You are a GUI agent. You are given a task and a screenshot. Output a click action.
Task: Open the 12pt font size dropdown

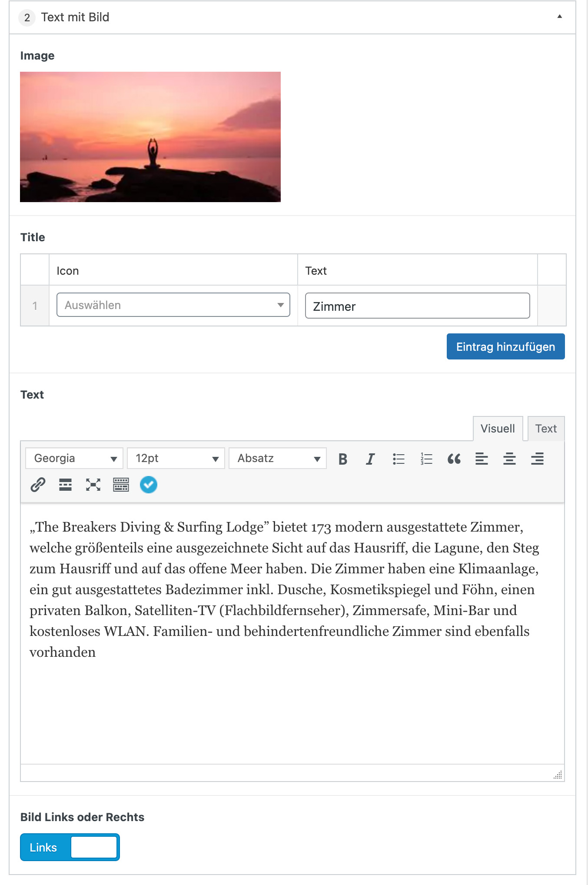pyautogui.click(x=176, y=459)
